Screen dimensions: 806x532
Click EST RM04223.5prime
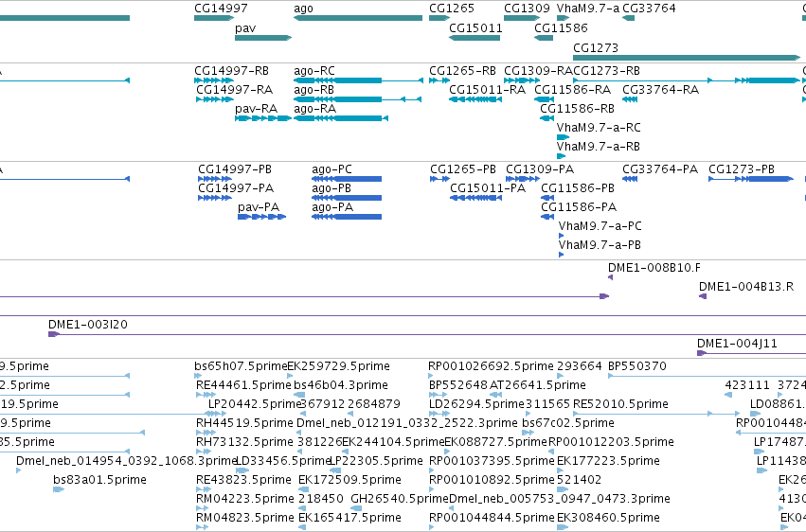[245, 499]
